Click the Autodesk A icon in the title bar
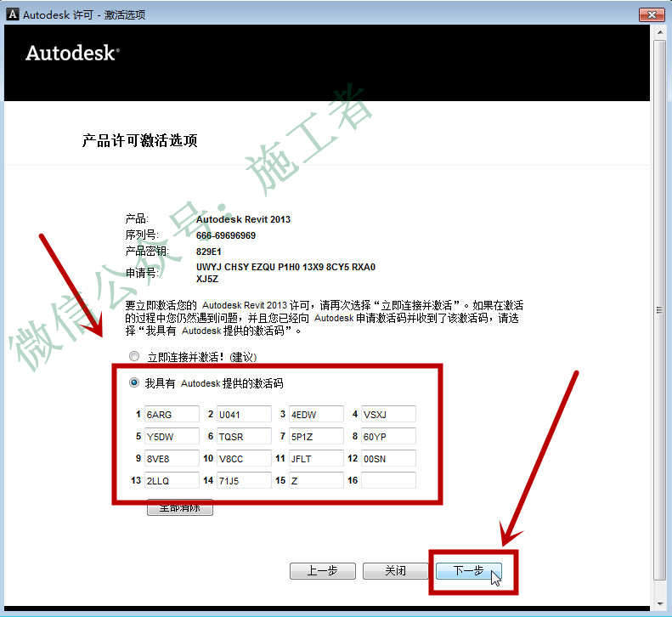The image size is (672, 617). point(13,14)
